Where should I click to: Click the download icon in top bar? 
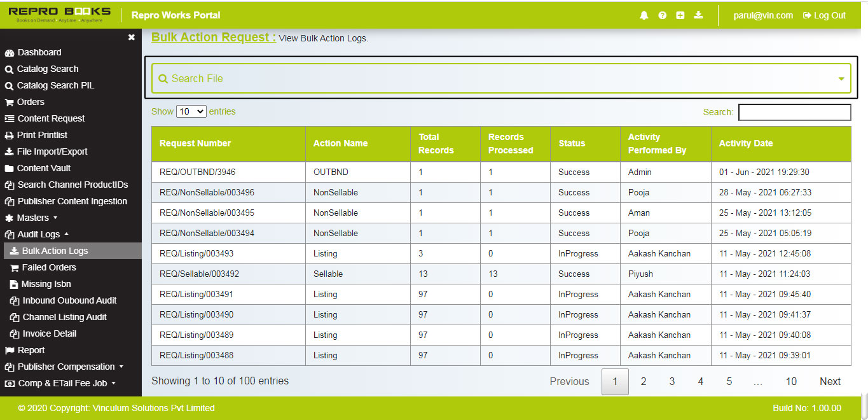click(698, 15)
